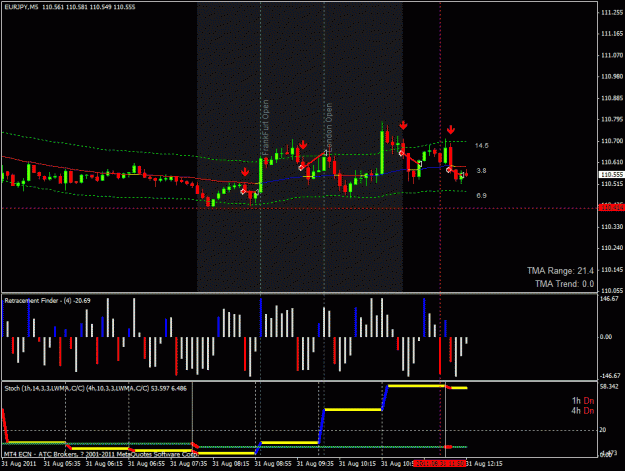
Task: Click the 14.5 upper band value
Action: point(482,145)
